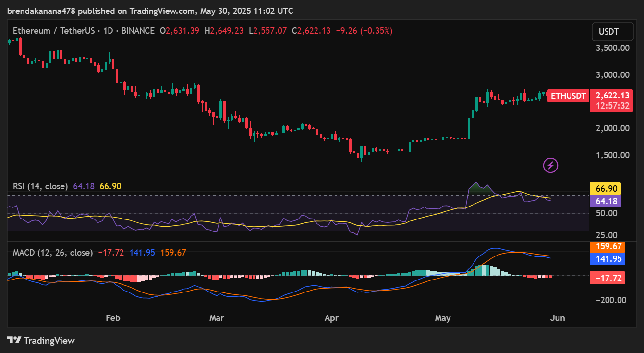Click the purple lightning bolt icon

[550, 166]
